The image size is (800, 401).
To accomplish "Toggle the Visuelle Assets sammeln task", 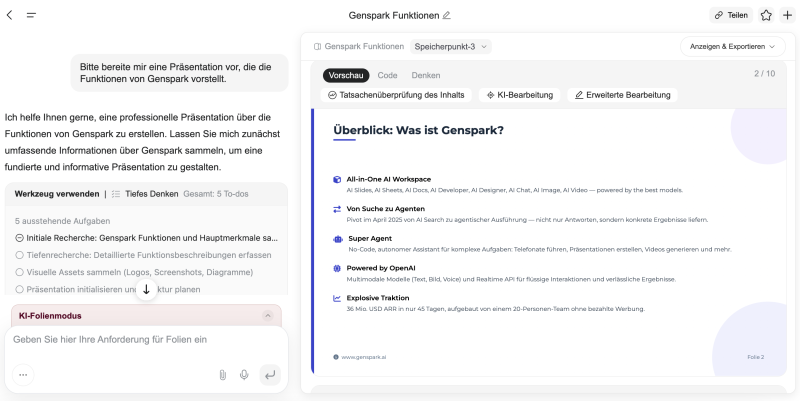I will pyautogui.click(x=20, y=272).
